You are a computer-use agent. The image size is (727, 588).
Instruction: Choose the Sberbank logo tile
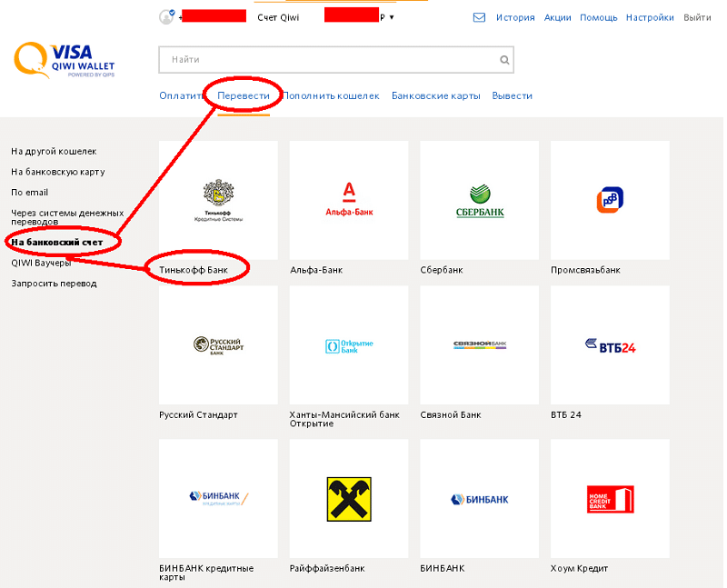pyautogui.click(x=480, y=200)
